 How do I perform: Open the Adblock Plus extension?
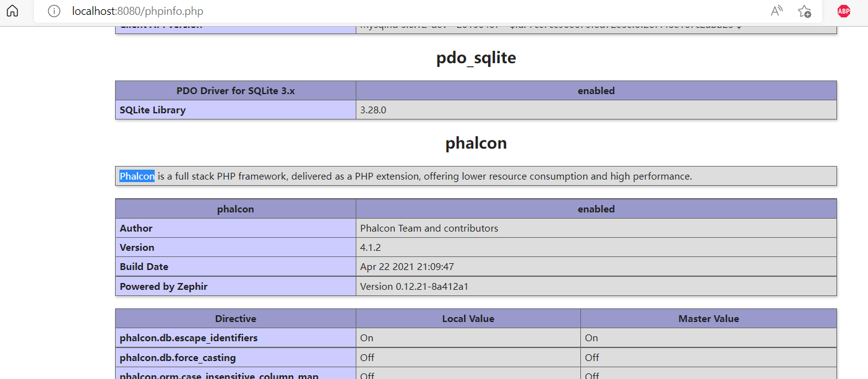pyautogui.click(x=844, y=11)
